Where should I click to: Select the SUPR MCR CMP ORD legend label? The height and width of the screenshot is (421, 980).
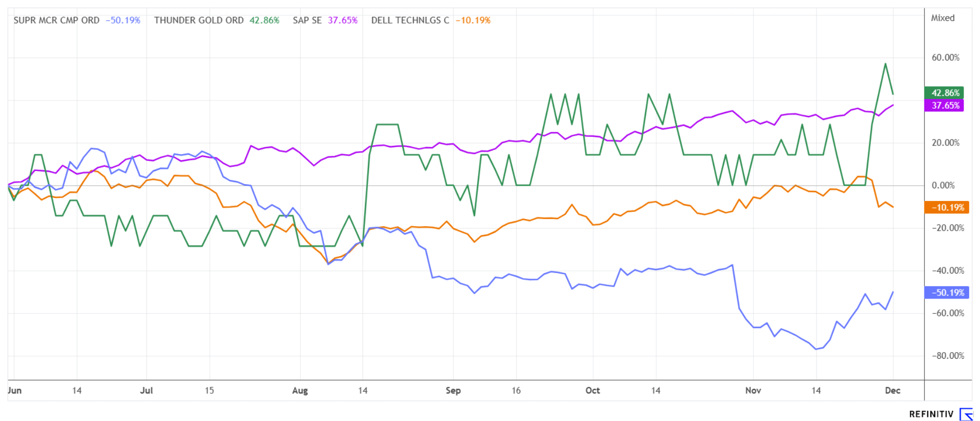click(56, 20)
